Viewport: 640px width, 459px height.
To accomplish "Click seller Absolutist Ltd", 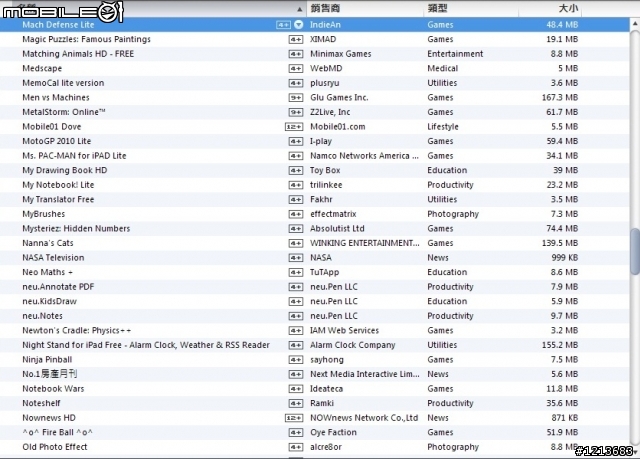I will coord(337,228).
